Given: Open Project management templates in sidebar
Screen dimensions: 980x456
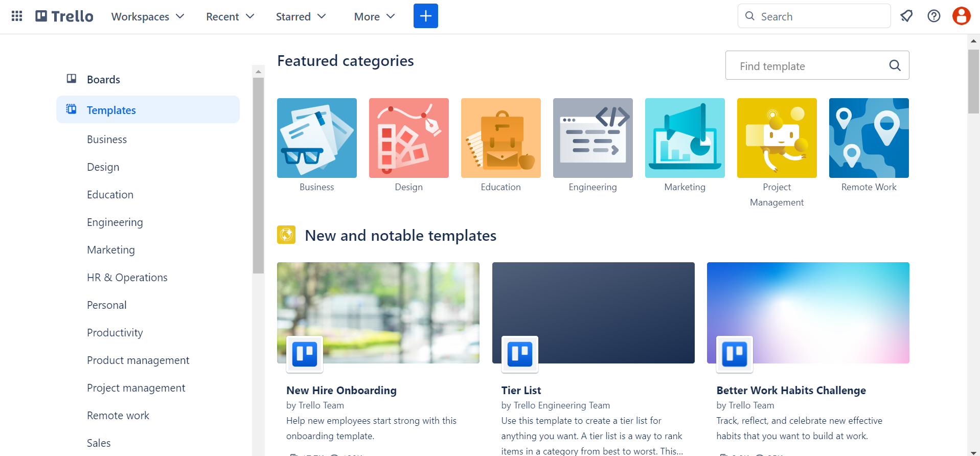Looking at the screenshot, I should coord(136,388).
